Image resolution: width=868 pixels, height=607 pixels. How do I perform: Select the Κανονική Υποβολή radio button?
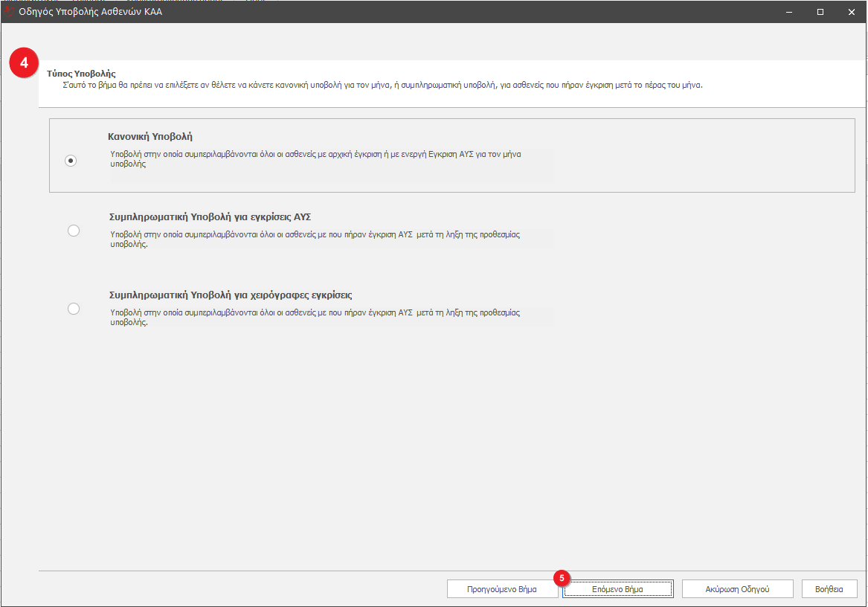click(x=71, y=161)
